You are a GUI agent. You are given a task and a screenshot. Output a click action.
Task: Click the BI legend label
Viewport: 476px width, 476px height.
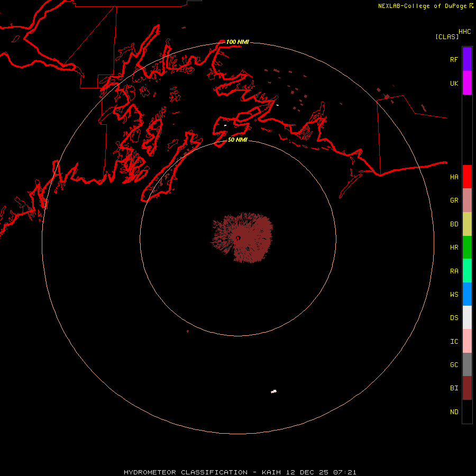point(454,388)
